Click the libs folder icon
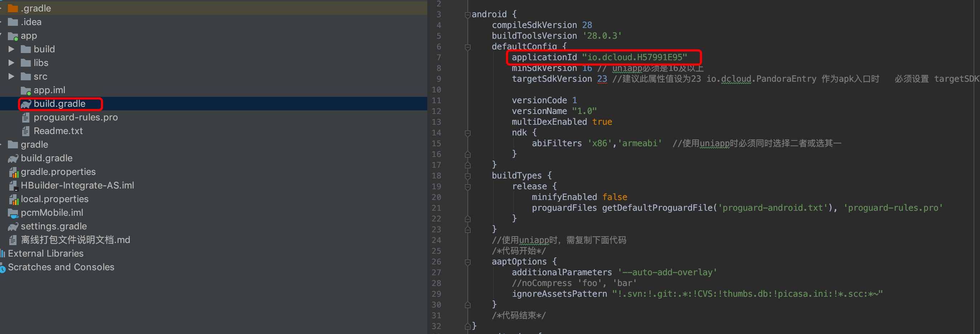Screen dimensions: 980x334 26,63
